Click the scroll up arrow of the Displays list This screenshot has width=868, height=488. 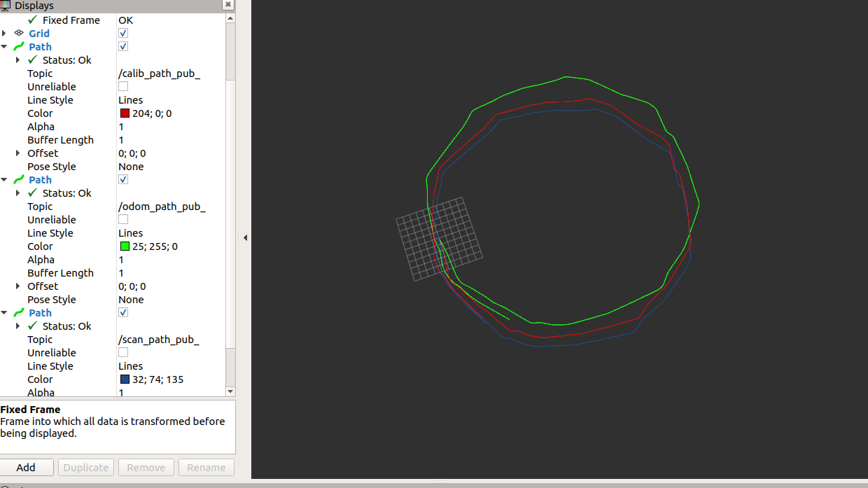[x=230, y=18]
